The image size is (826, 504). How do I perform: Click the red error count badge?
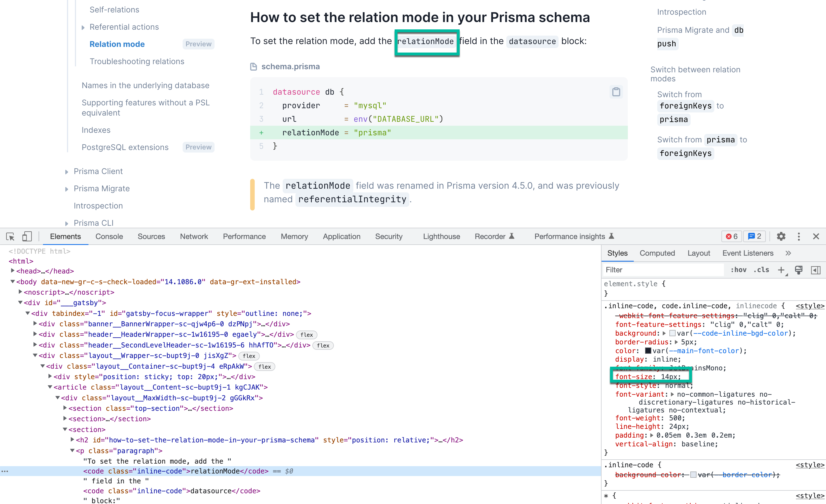coord(732,236)
